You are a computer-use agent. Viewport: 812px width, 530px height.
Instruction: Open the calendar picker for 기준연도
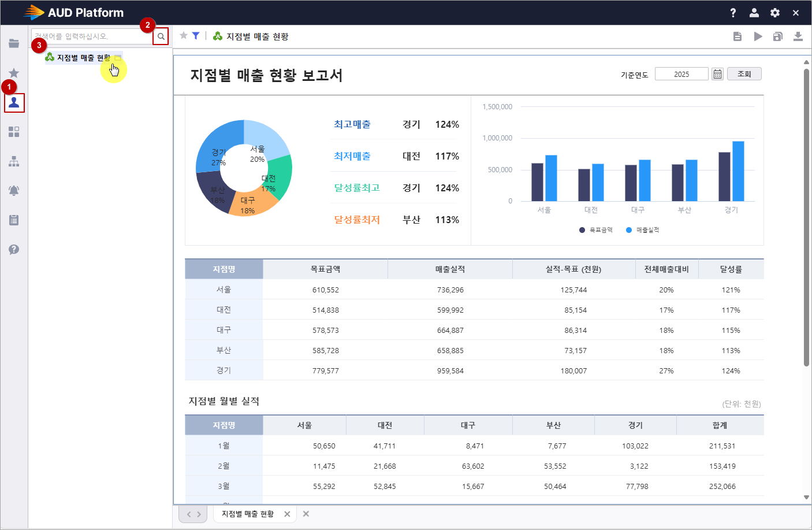click(x=717, y=74)
